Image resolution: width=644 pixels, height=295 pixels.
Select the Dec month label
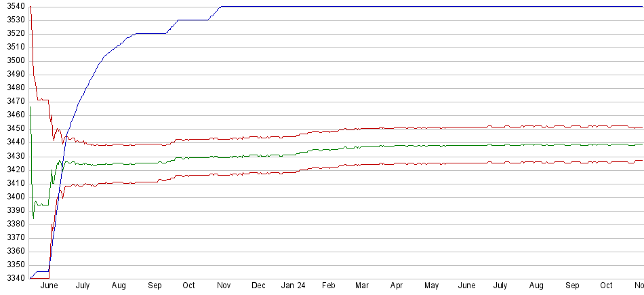[258, 286]
